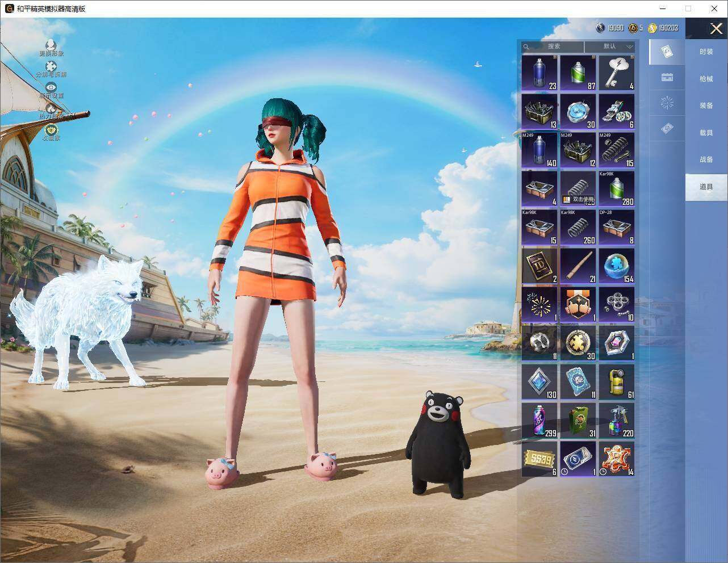728x563 pixels.
Task: Select the calendar-shaped sub-category icon
Action: [x=667, y=77]
